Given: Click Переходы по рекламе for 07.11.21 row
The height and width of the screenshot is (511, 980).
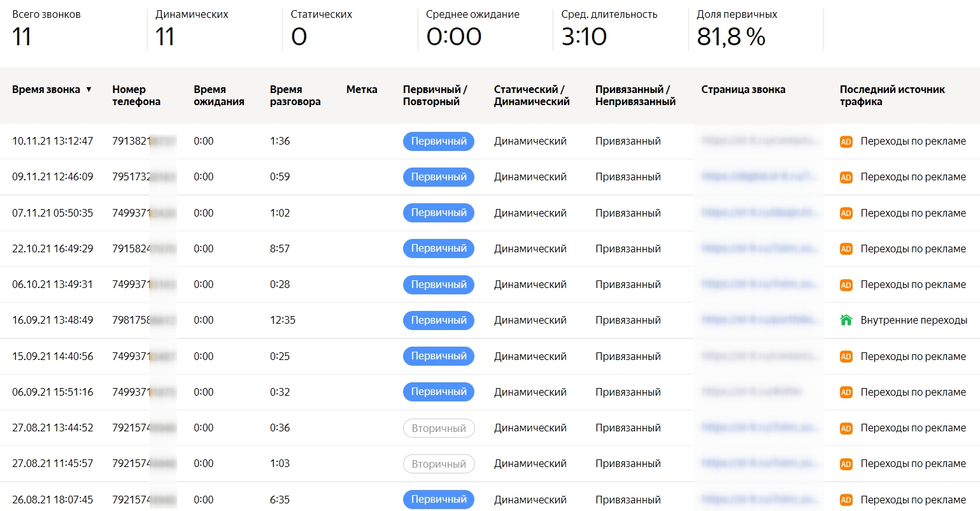Looking at the screenshot, I should (913, 213).
